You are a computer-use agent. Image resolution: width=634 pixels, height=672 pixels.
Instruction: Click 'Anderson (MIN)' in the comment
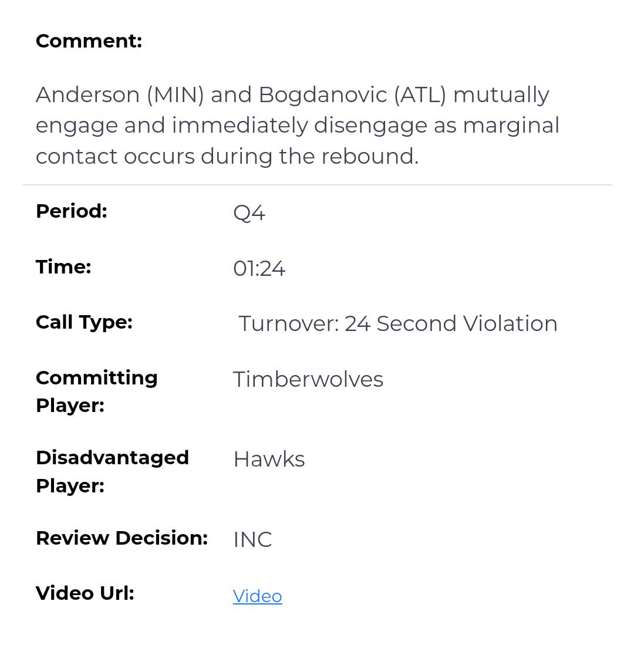click(120, 95)
